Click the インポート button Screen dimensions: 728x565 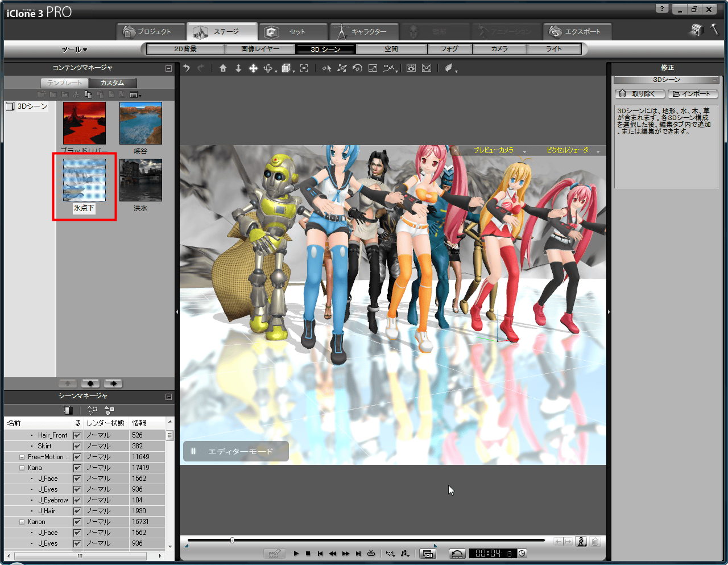pos(693,94)
